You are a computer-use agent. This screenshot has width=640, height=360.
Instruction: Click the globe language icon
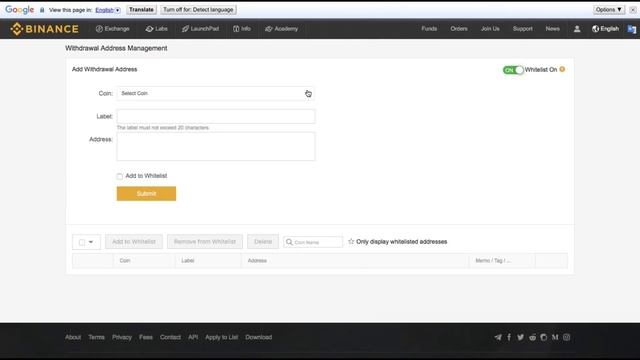pyautogui.click(x=596, y=29)
